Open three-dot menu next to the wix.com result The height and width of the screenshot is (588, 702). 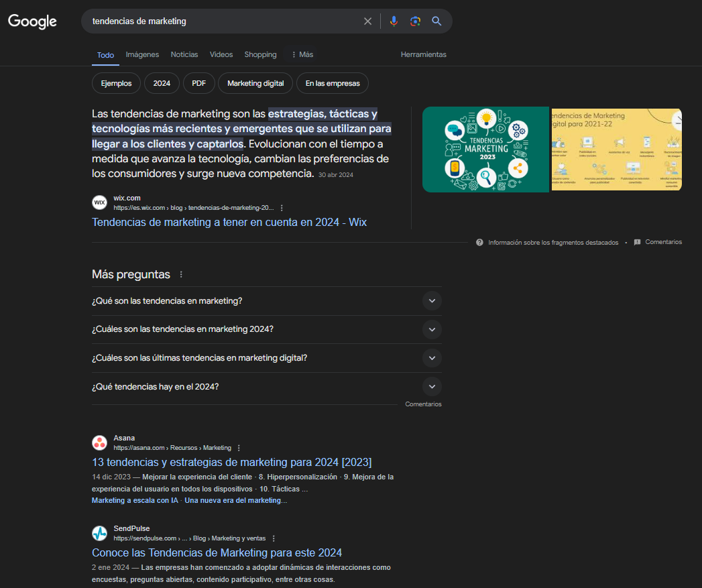(x=282, y=208)
